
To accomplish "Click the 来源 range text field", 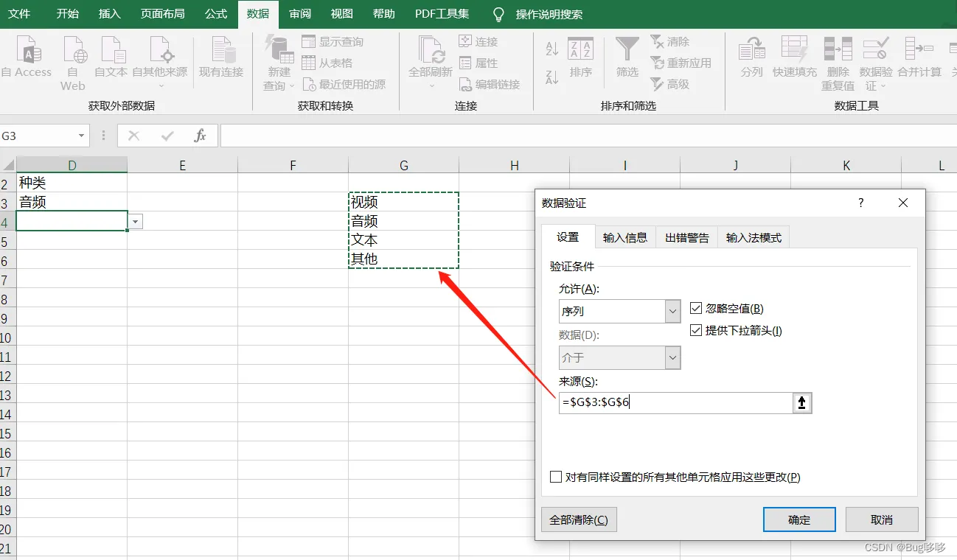I will click(x=676, y=403).
